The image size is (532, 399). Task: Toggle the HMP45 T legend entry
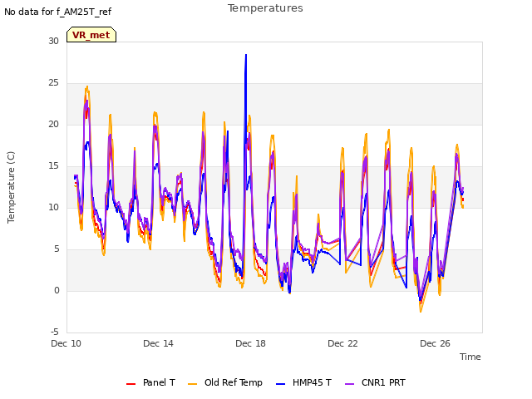tap(303, 382)
